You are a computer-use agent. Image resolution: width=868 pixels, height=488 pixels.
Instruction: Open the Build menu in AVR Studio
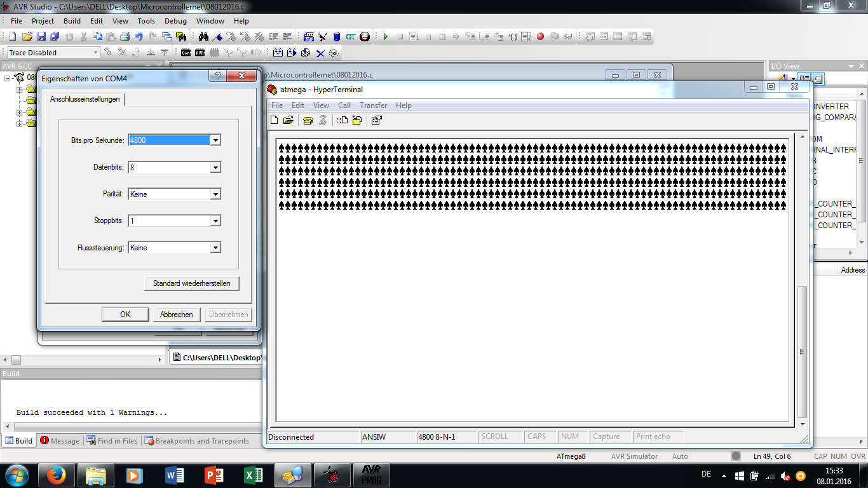(72, 21)
